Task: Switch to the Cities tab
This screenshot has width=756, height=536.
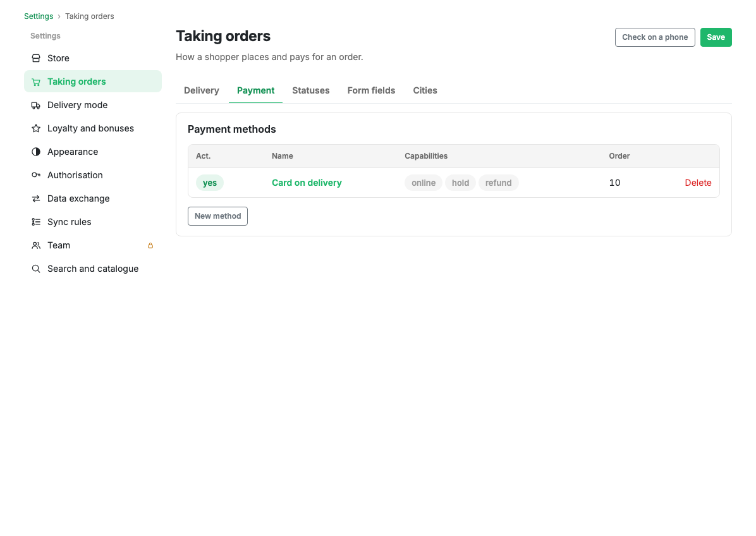Action: [425, 90]
